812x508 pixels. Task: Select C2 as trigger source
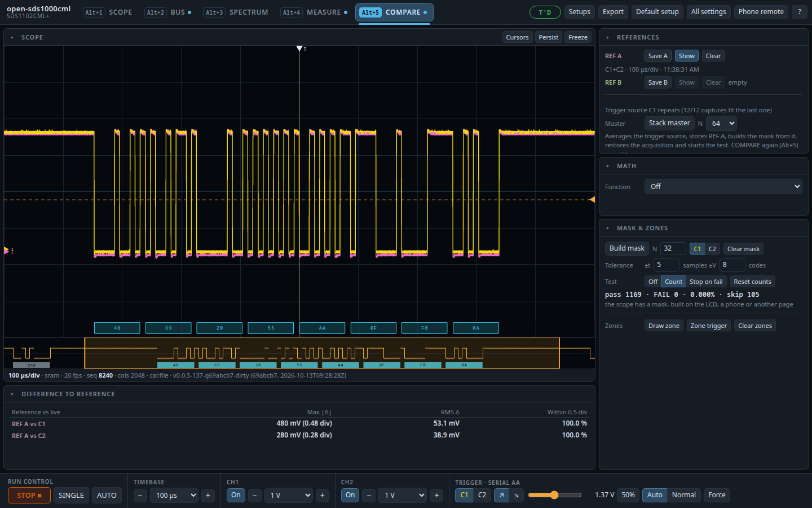482,495
